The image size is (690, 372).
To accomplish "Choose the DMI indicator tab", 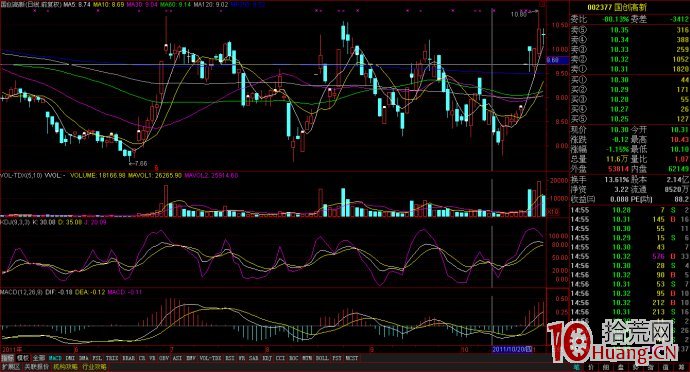I will click(x=70, y=358).
